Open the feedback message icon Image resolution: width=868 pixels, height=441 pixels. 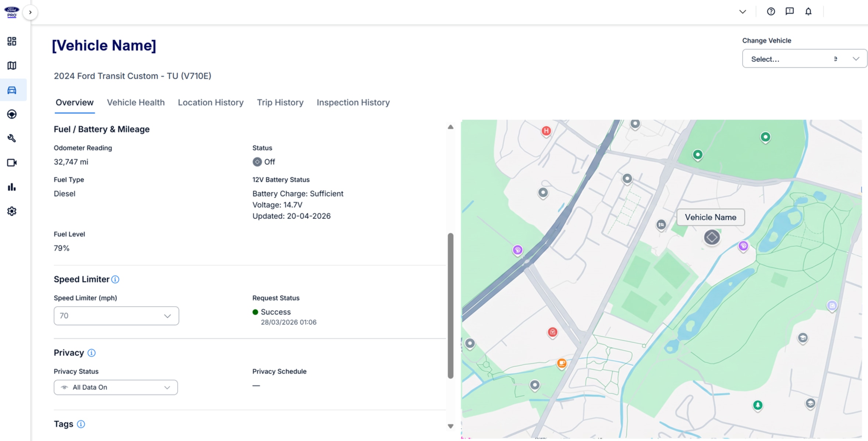coord(790,11)
